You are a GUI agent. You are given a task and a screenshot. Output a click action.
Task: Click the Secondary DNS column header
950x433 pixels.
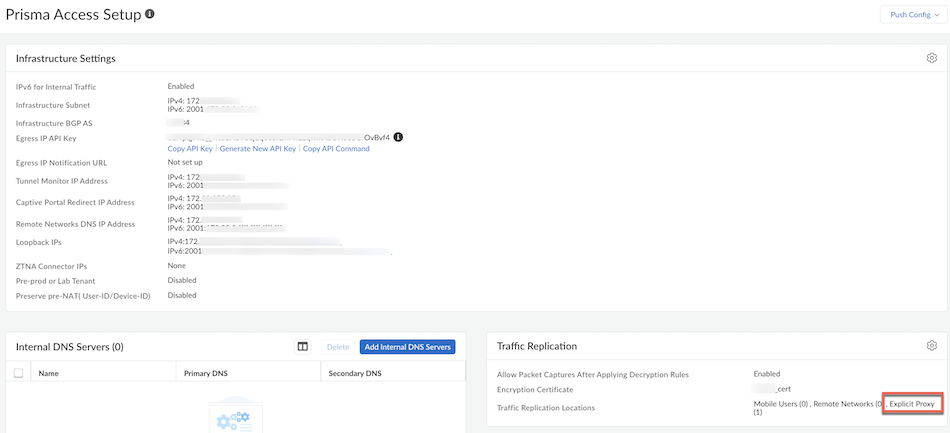click(x=357, y=373)
